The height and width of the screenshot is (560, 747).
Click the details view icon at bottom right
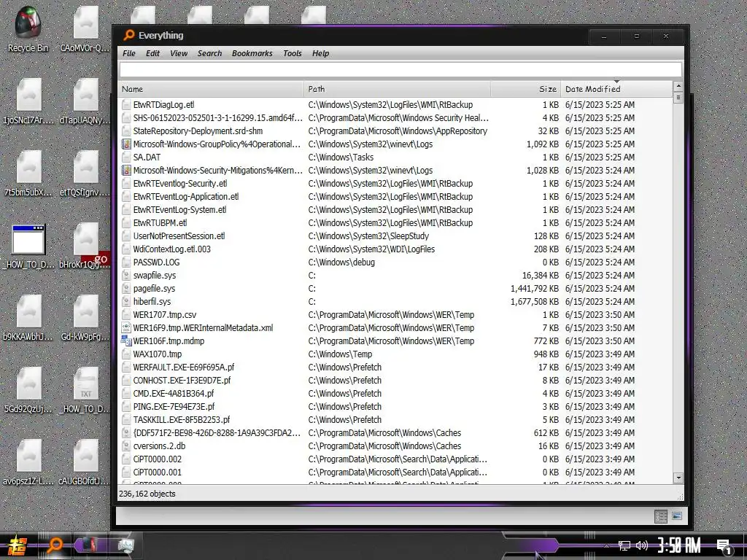(661, 516)
